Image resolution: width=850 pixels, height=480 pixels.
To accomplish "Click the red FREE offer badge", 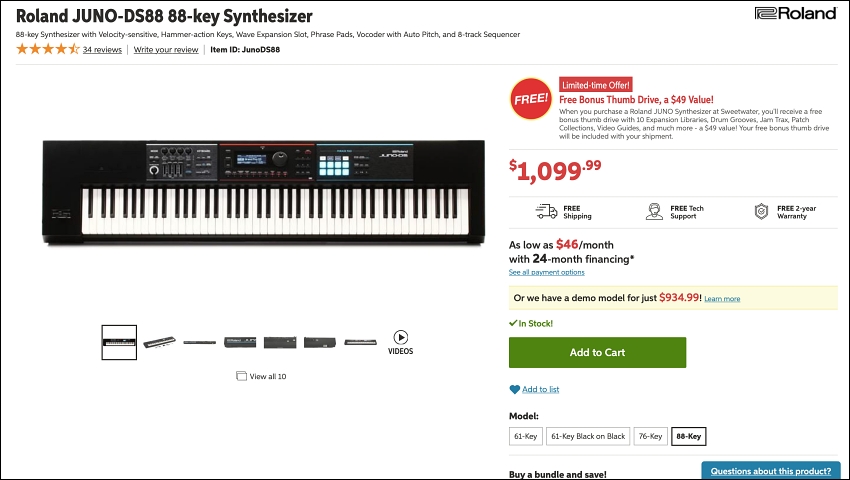I will click(x=531, y=99).
